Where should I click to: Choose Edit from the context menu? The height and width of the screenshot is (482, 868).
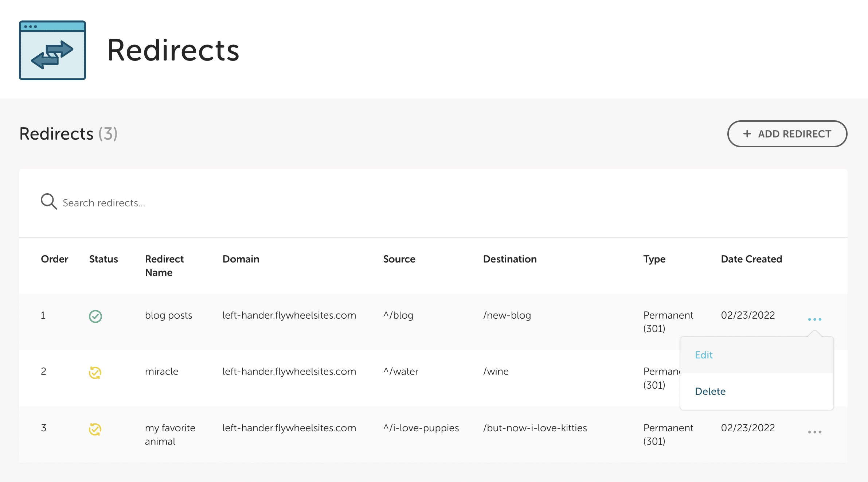[704, 355]
